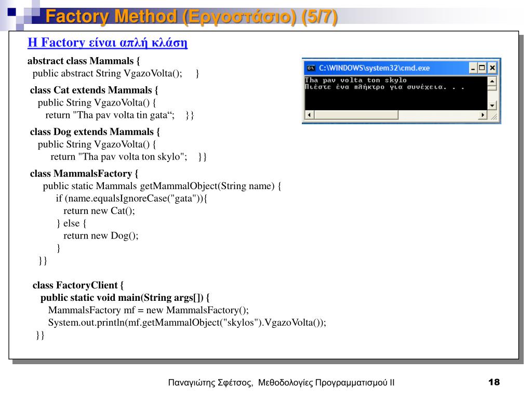The image size is (532, 399).
Task: Click the 'return new Dog();' line
Action: tap(101, 236)
